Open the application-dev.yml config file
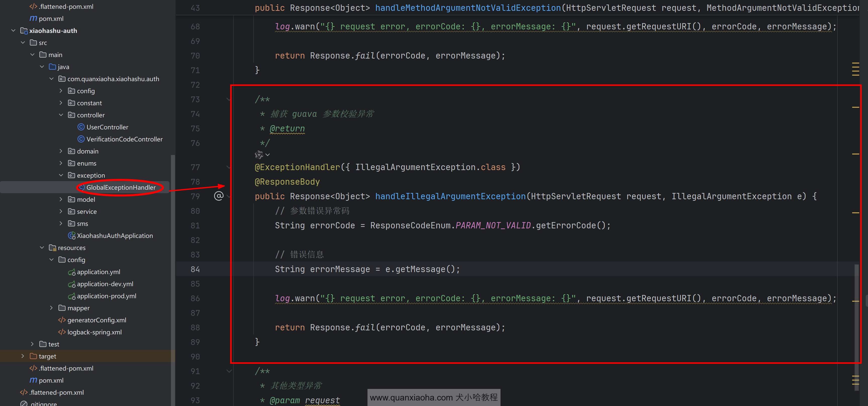The image size is (868, 406). pyautogui.click(x=105, y=284)
